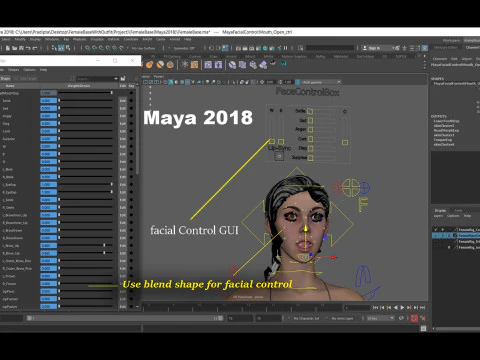Open the Symmetry: Off dropdown
Image resolution: width=480 pixels, height=360 pixels.
click(184, 48)
